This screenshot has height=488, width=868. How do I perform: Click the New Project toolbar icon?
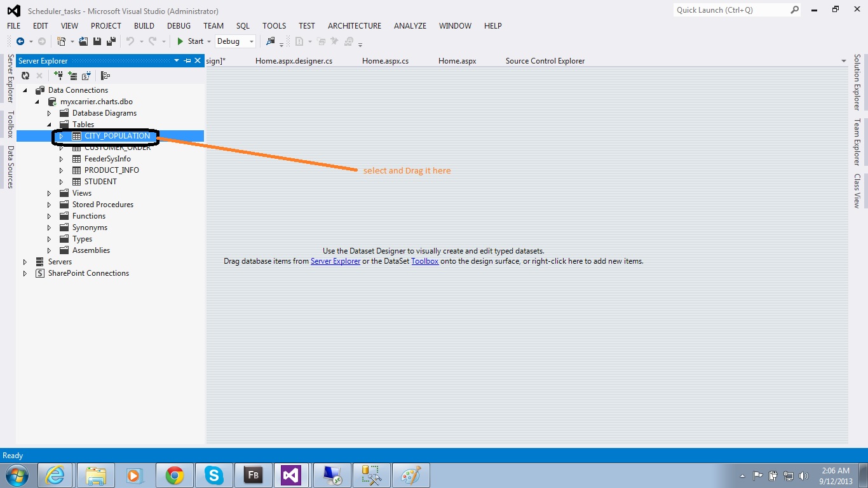tap(62, 41)
